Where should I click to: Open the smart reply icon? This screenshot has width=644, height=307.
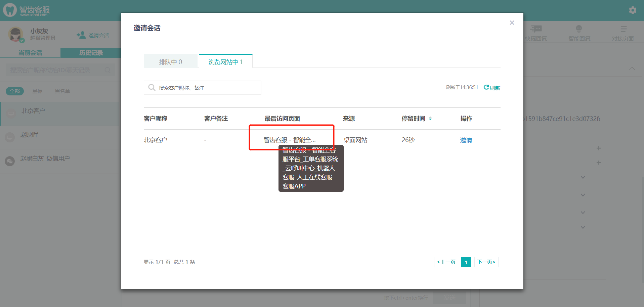[x=579, y=29]
